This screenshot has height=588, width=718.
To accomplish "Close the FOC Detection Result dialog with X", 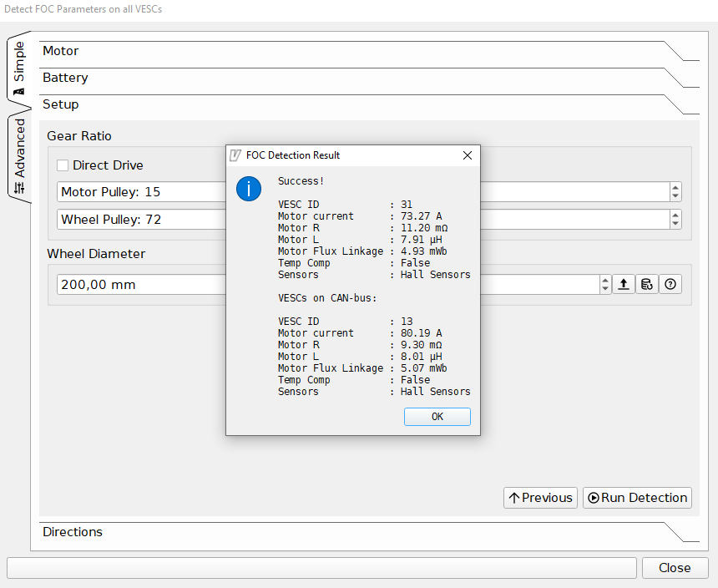I will 467,155.
